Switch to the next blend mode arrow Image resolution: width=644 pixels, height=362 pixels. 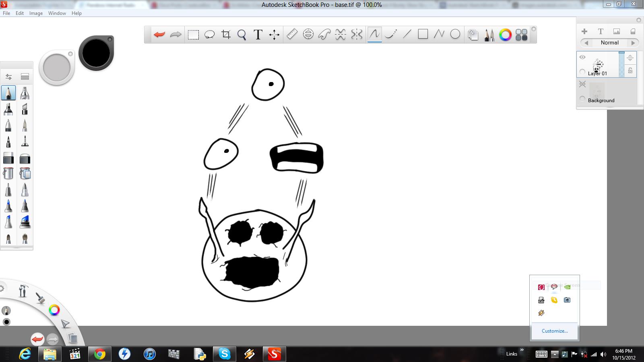633,43
